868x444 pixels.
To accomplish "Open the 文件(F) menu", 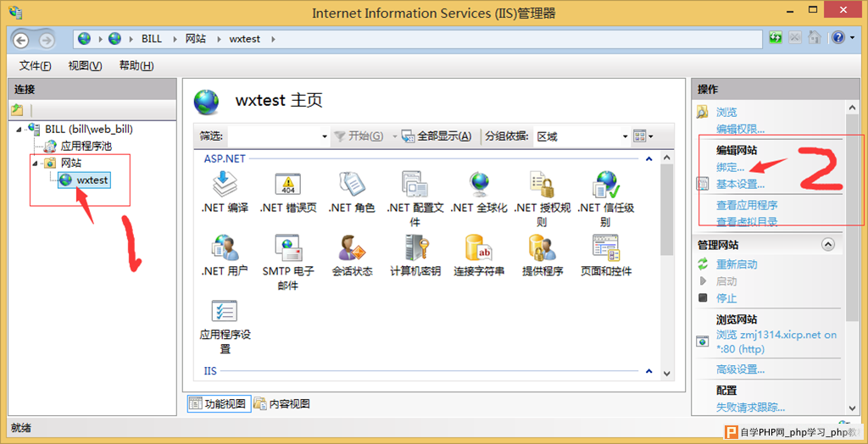I will [x=36, y=66].
